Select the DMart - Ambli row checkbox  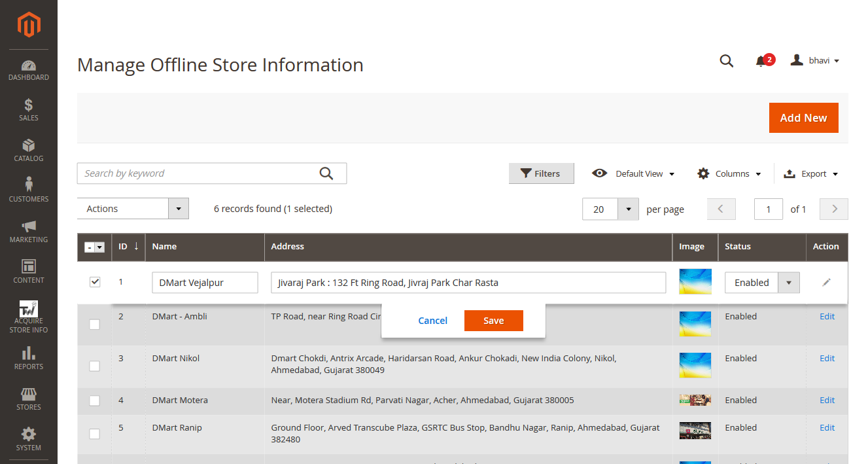click(x=95, y=324)
